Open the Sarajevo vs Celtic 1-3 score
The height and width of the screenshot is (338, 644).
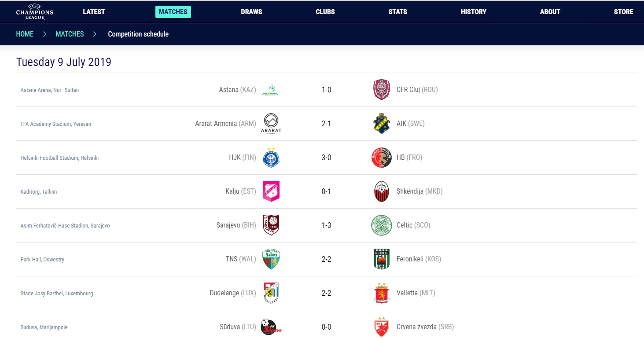click(x=326, y=225)
